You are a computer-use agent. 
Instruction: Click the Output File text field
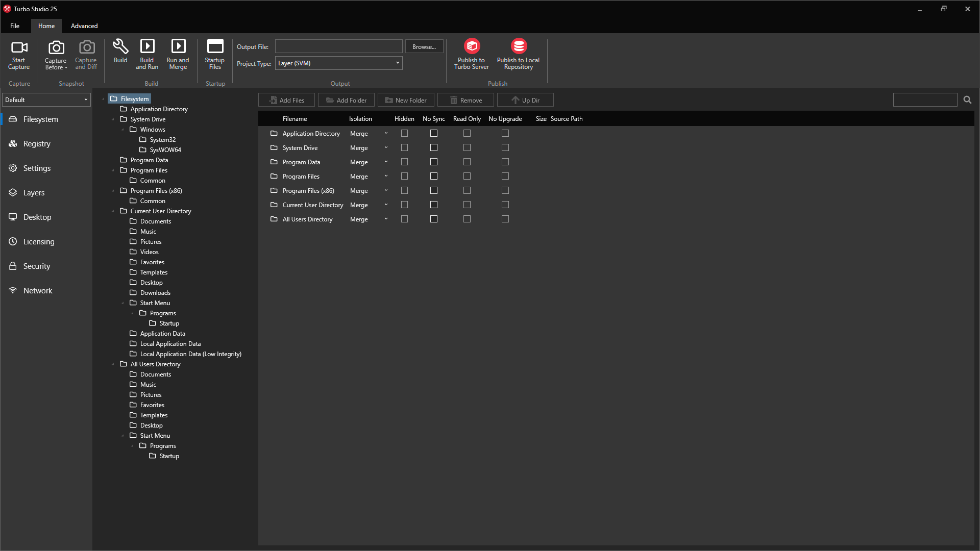click(339, 46)
